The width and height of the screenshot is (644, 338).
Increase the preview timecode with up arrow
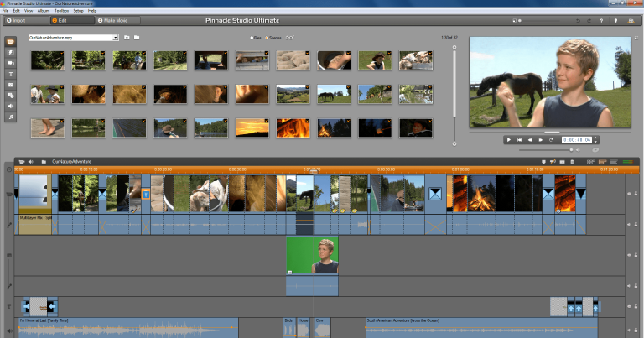click(x=596, y=138)
